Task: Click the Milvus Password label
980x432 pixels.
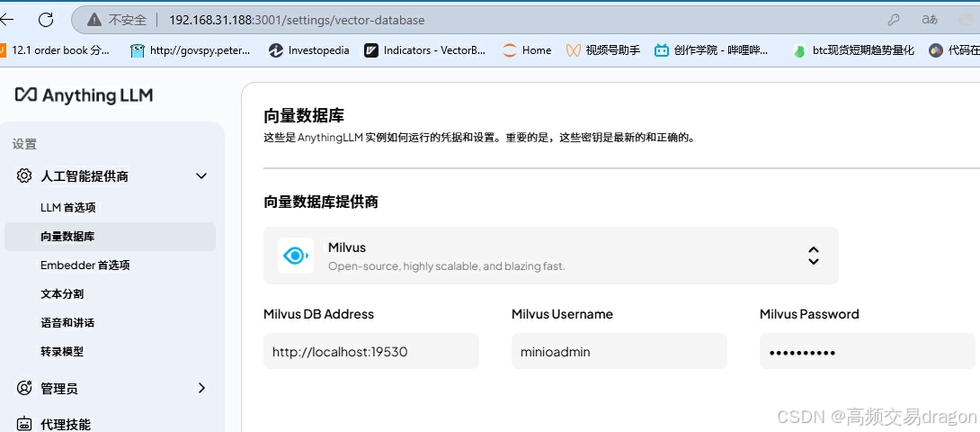Action: point(809,314)
